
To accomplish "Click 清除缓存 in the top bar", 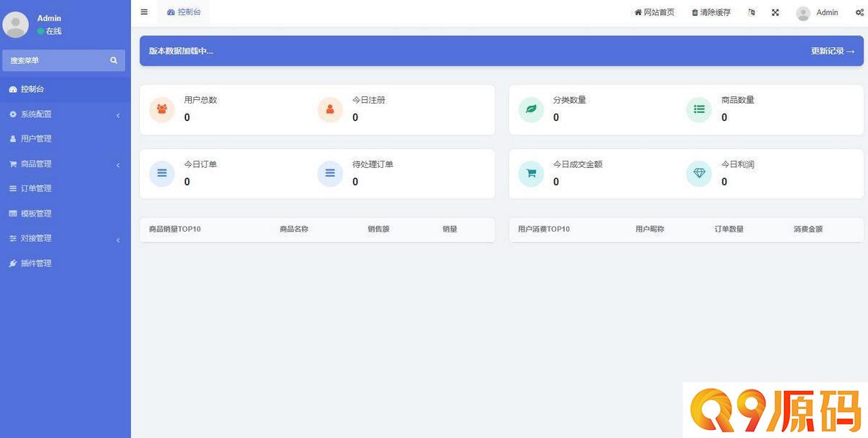I will 711,12.
